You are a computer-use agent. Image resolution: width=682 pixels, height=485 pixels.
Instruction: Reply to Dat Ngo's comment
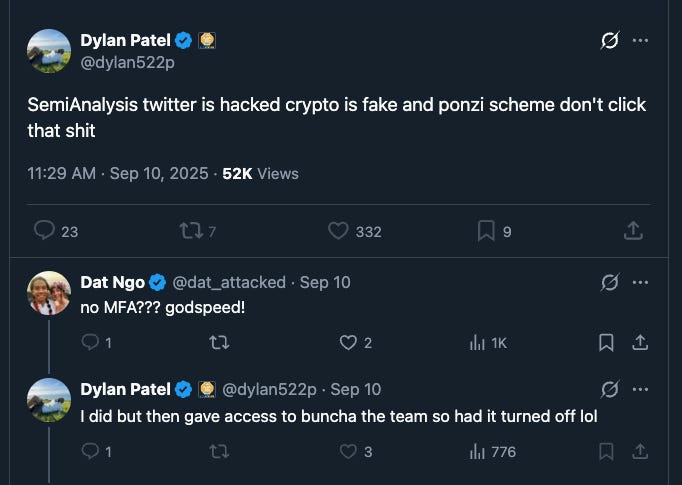(x=89, y=343)
